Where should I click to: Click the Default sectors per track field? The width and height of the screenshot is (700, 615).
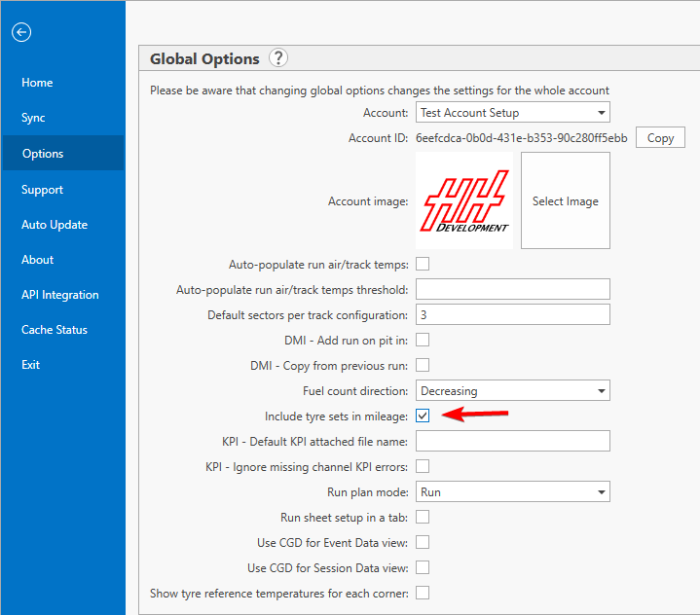point(512,314)
